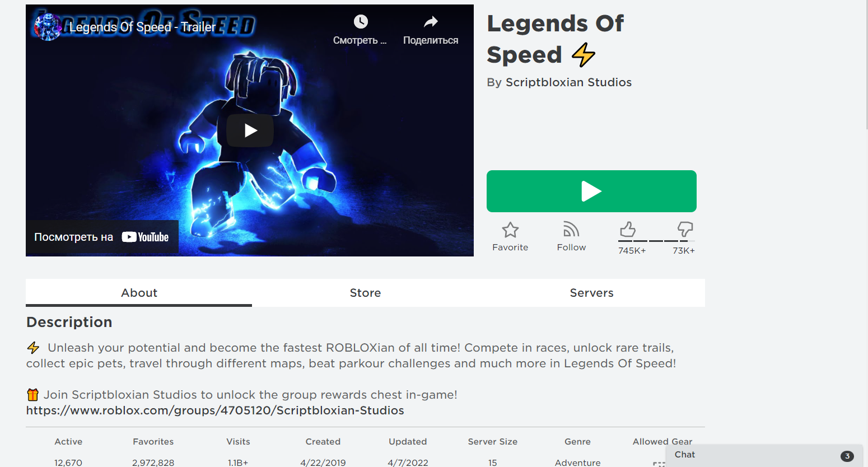Open the Scriptbloxian-Studios group URL

point(215,410)
